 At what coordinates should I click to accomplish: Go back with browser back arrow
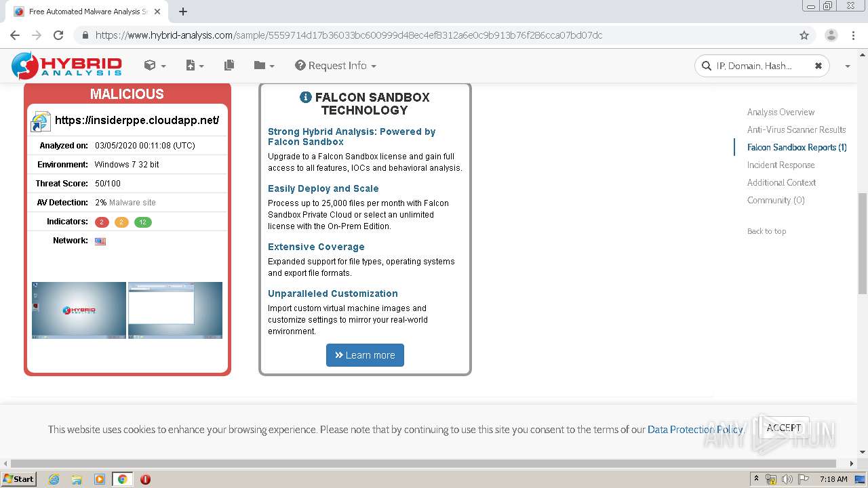pyautogui.click(x=15, y=35)
